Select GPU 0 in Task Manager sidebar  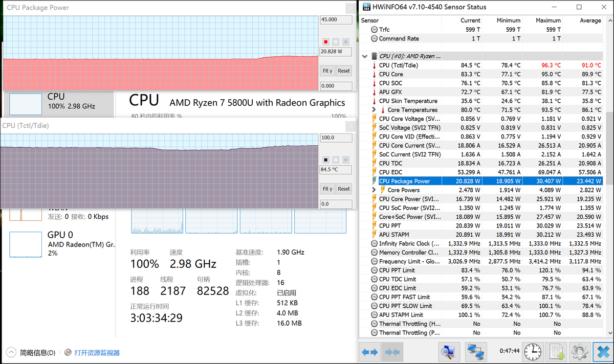point(59,244)
